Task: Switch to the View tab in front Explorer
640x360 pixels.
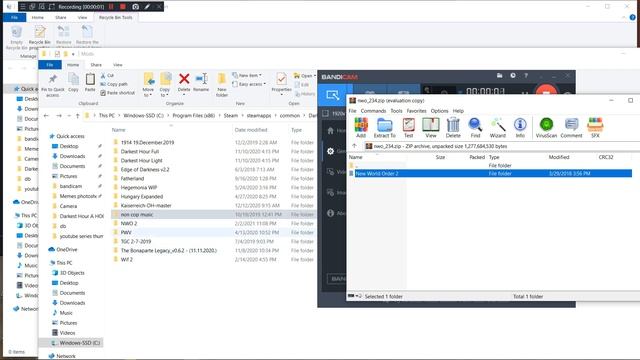Action: (x=118, y=65)
